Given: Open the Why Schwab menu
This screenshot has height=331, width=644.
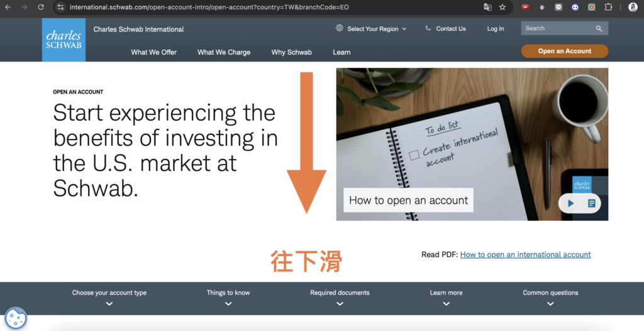Looking at the screenshot, I should point(291,52).
